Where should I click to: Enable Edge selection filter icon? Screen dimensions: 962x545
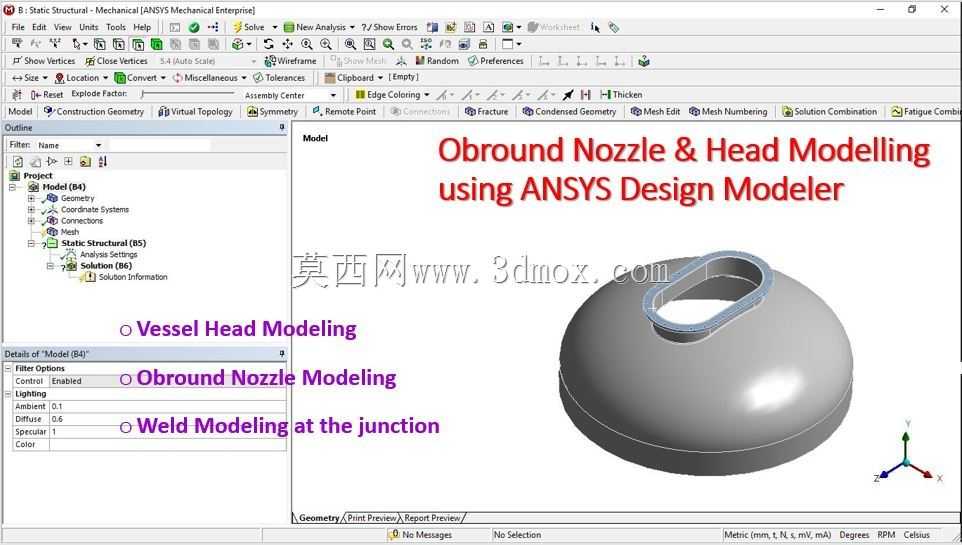tap(119, 44)
